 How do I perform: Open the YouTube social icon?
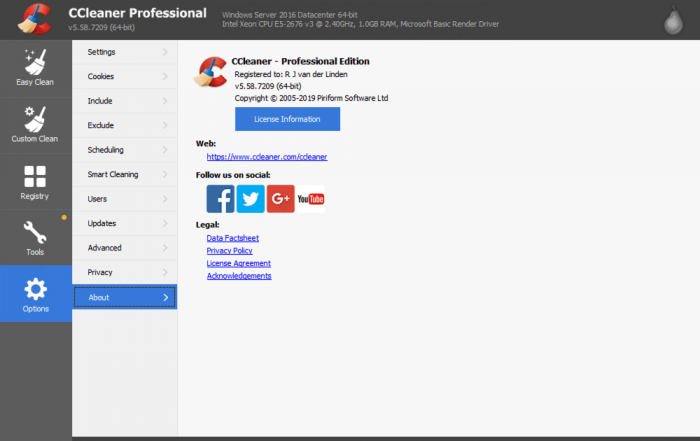pyautogui.click(x=311, y=199)
